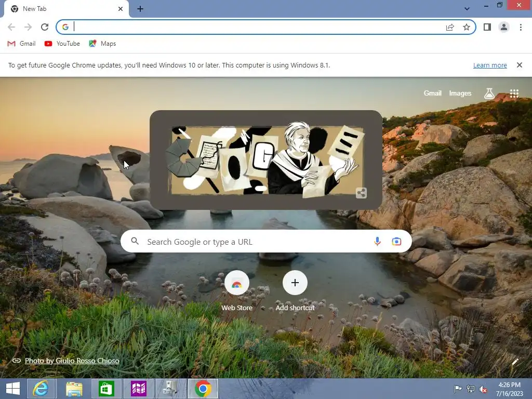Open the Chrome profile avatar
This screenshot has height=399, width=532.
click(x=504, y=27)
